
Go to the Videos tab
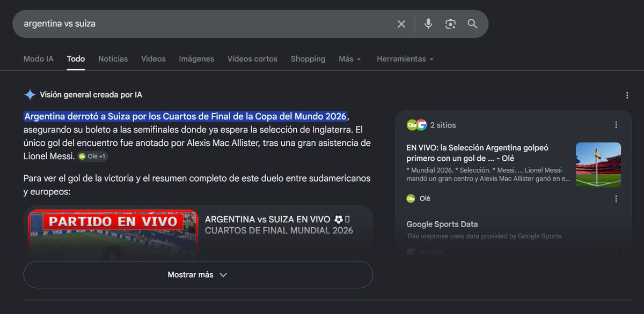pos(153,59)
